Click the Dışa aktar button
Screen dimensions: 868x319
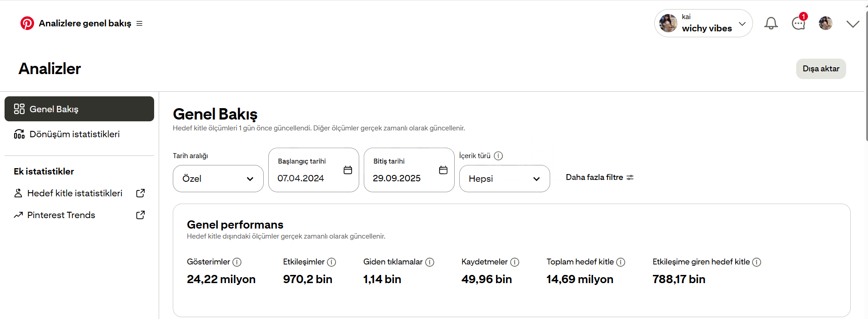pyautogui.click(x=821, y=69)
